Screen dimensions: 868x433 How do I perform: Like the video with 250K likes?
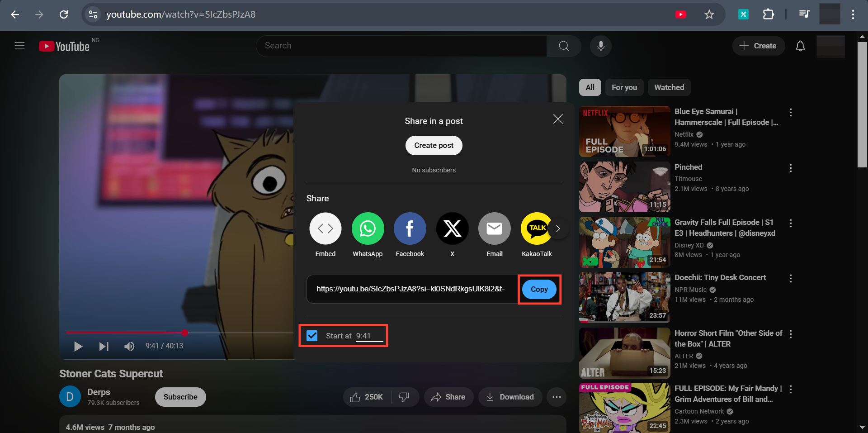point(367,397)
